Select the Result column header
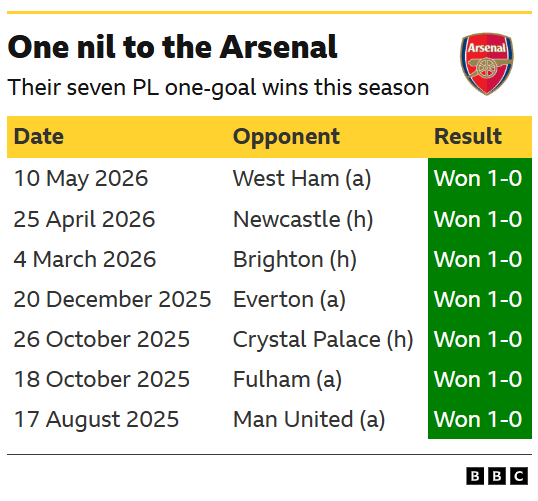This screenshot has width=538, height=501. [x=468, y=137]
